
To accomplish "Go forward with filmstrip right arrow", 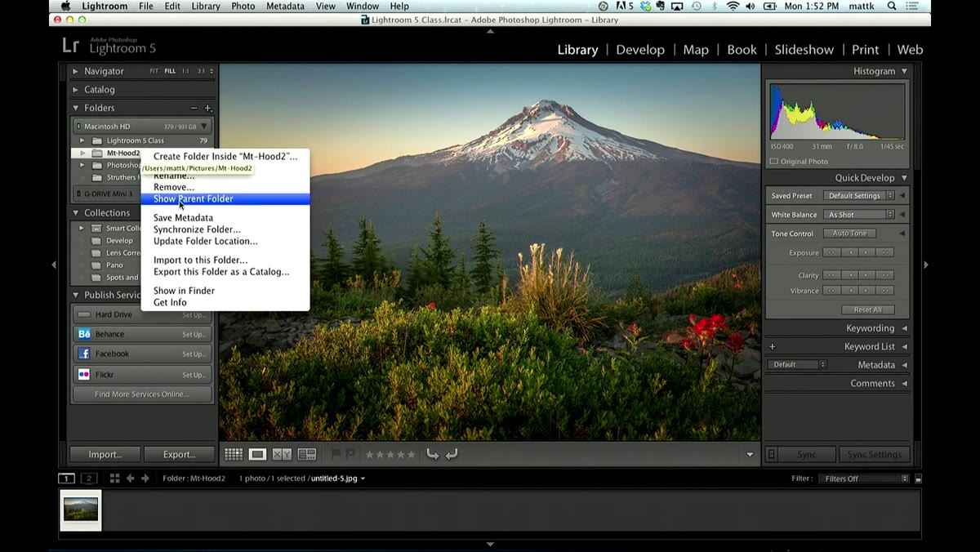I will pos(145,479).
